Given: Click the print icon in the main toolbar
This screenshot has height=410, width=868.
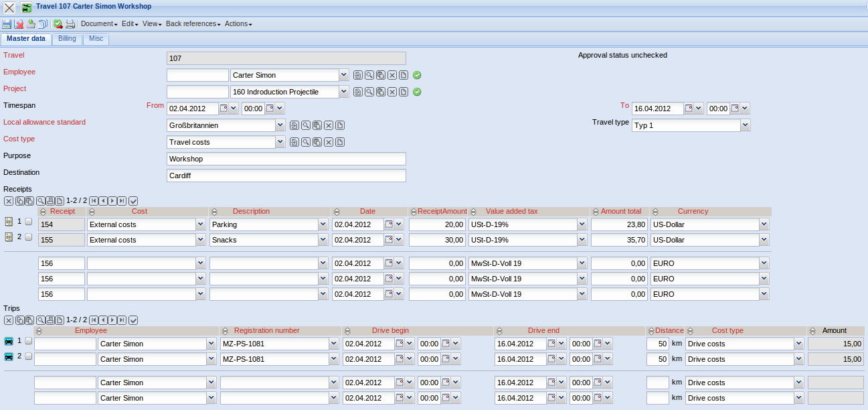Looking at the screenshot, I should coord(70,24).
